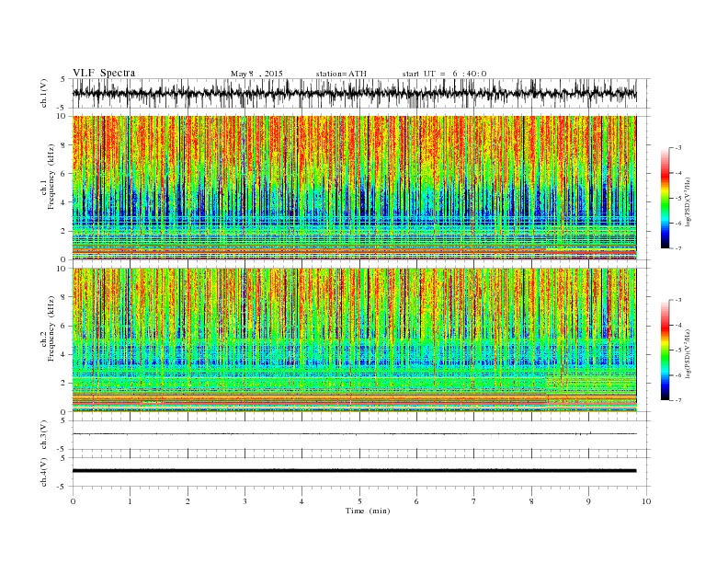Click the "1" tick on the time axis
This screenshot has height=563, width=728.
130,501
